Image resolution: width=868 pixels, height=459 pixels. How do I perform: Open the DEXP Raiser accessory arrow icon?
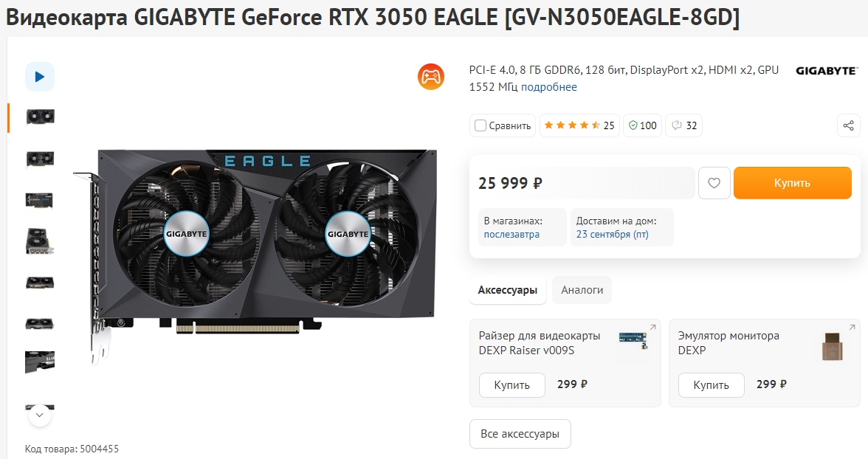652,327
